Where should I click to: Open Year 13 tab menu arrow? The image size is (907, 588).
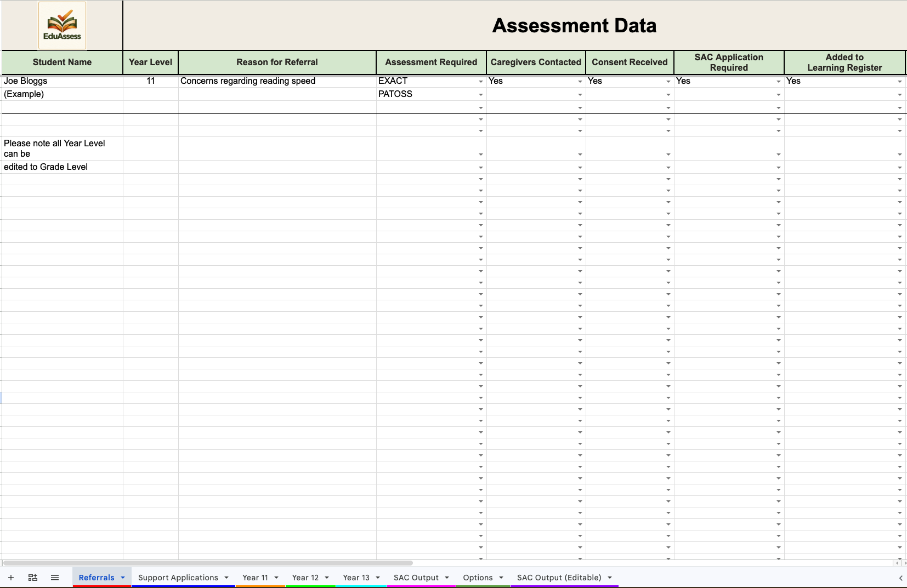click(378, 578)
